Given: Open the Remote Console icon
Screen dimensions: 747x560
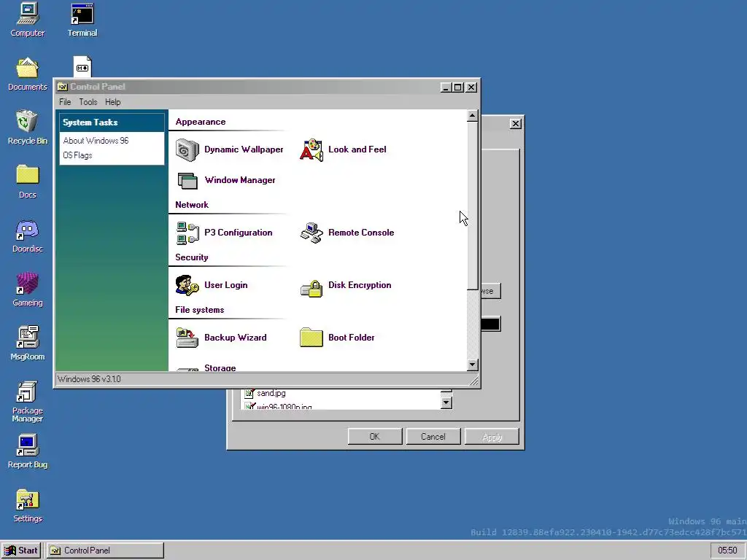Looking at the screenshot, I should 311,233.
